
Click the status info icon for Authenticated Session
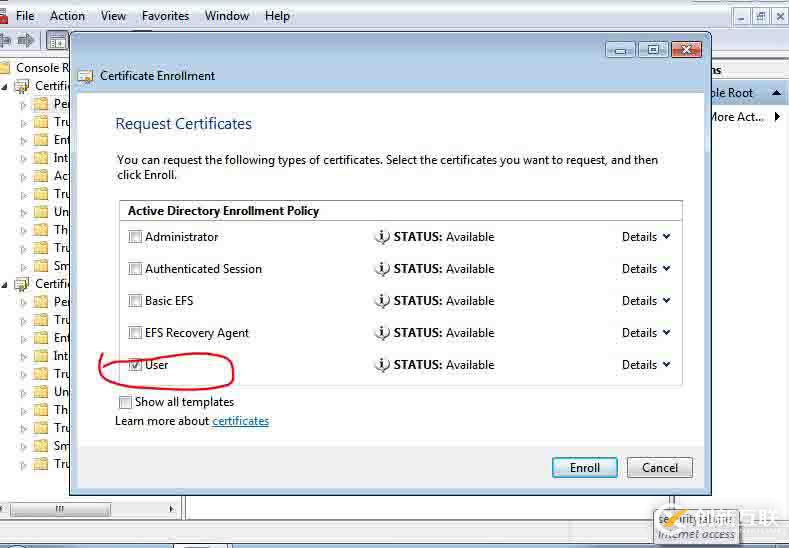[382, 269]
